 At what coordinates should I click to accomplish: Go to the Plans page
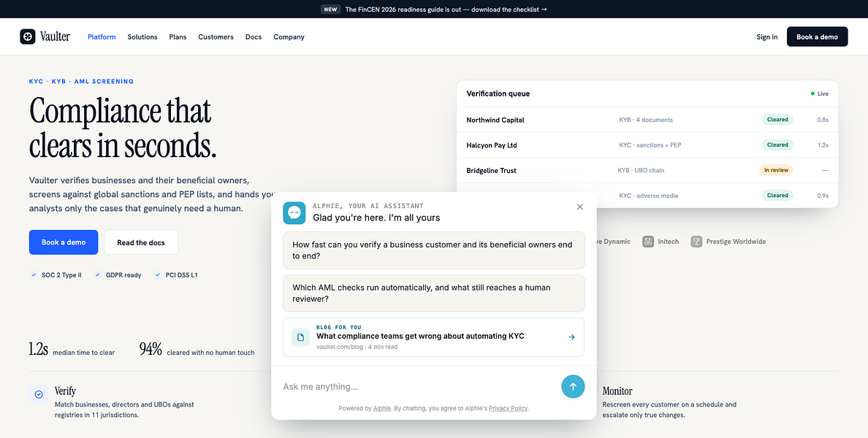pyautogui.click(x=178, y=37)
